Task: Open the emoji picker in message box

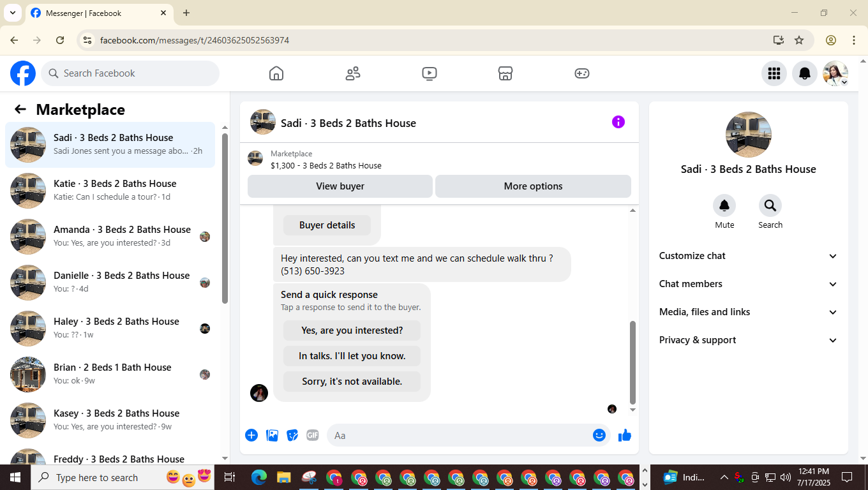Action: (x=599, y=435)
